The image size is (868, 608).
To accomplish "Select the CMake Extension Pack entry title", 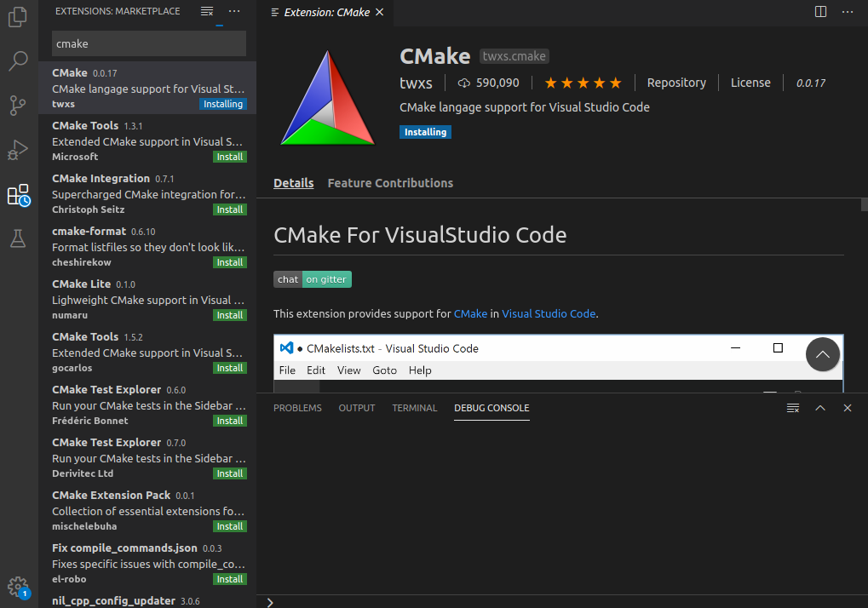I will (112, 495).
